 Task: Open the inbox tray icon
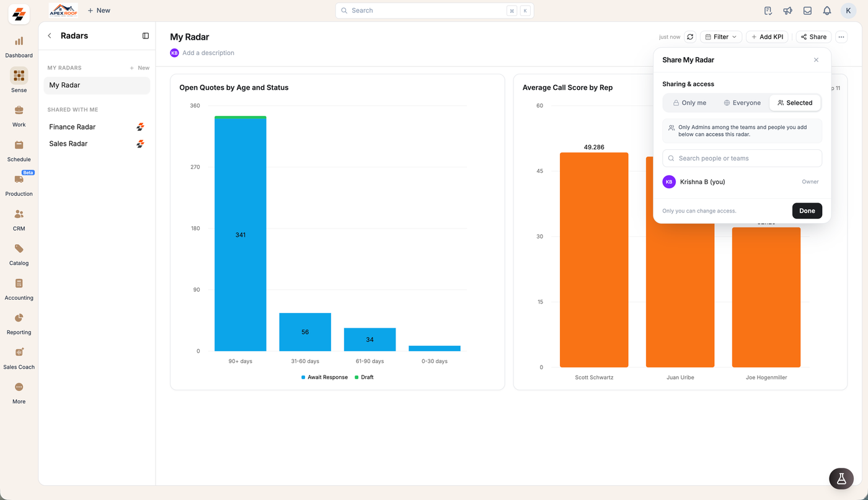pyautogui.click(x=807, y=11)
